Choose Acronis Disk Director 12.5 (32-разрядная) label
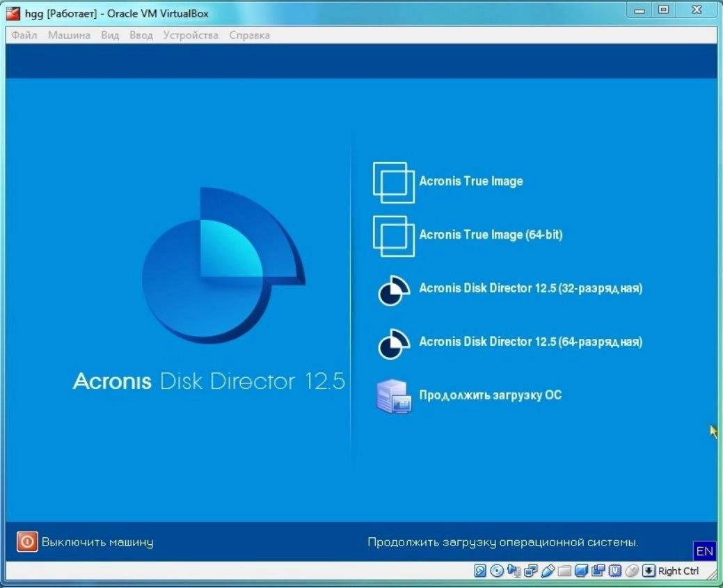Screen dimensions: 723x588 click(531, 288)
